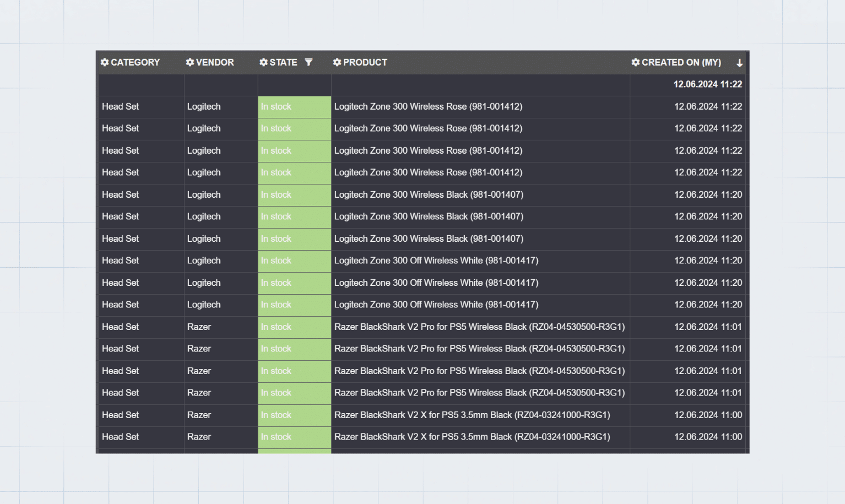Click the CATEGORY filter input in the filter row
845x504 pixels.
click(140, 84)
